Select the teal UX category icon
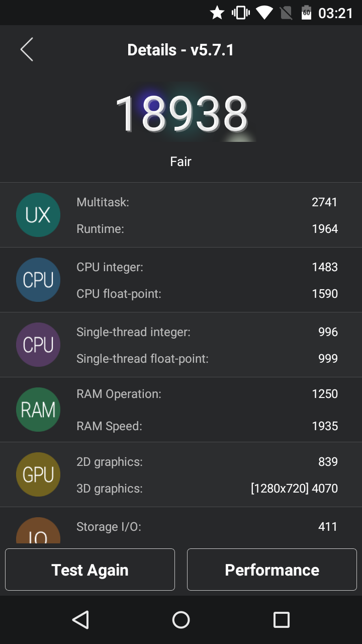Viewport: 362px width, 644px height. point(38,215)
